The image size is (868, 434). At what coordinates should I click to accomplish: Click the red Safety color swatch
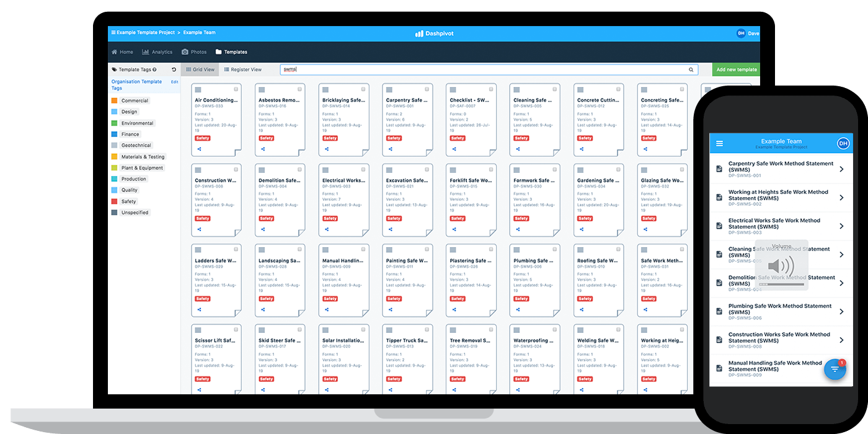click(x=114, y=201)
